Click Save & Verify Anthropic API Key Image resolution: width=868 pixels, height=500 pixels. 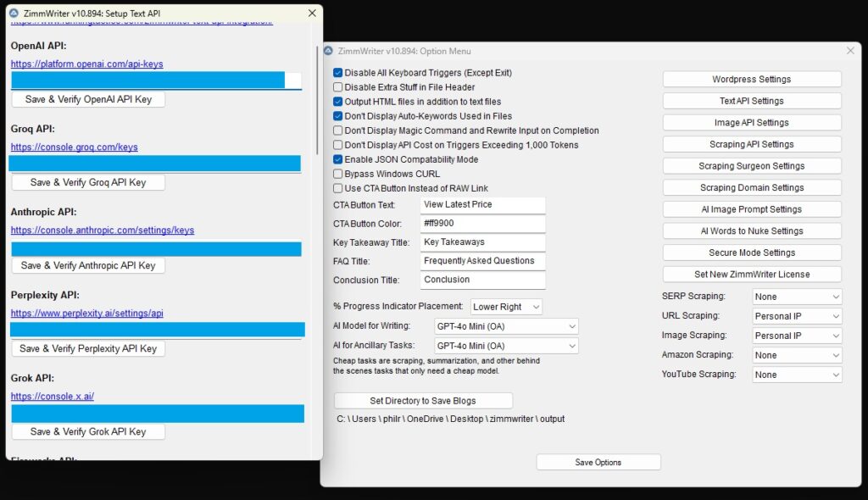tap(88, 265)
